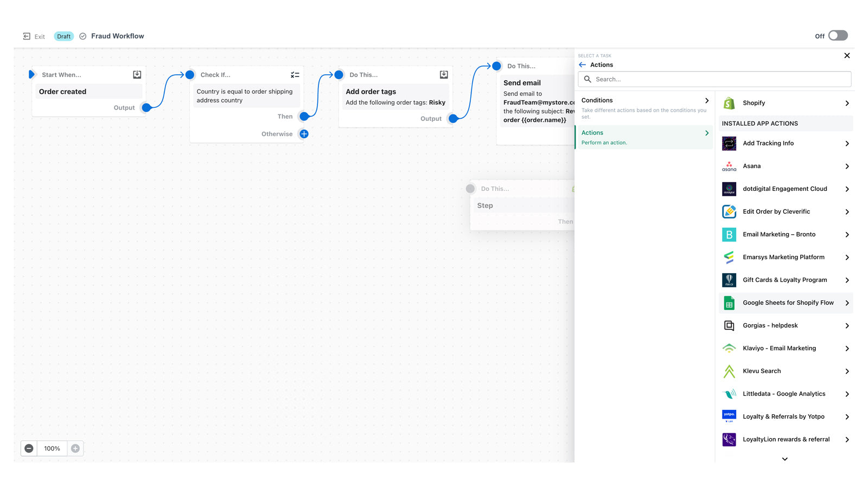
Task: Open the template icon on Order created card
Action: point(137,74)
